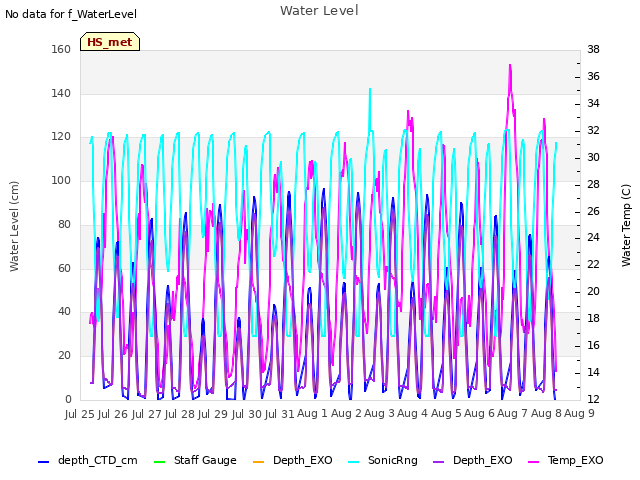
Task: Click the magenta Temp_EXO legend swatch
Action: tap(533, 462)
